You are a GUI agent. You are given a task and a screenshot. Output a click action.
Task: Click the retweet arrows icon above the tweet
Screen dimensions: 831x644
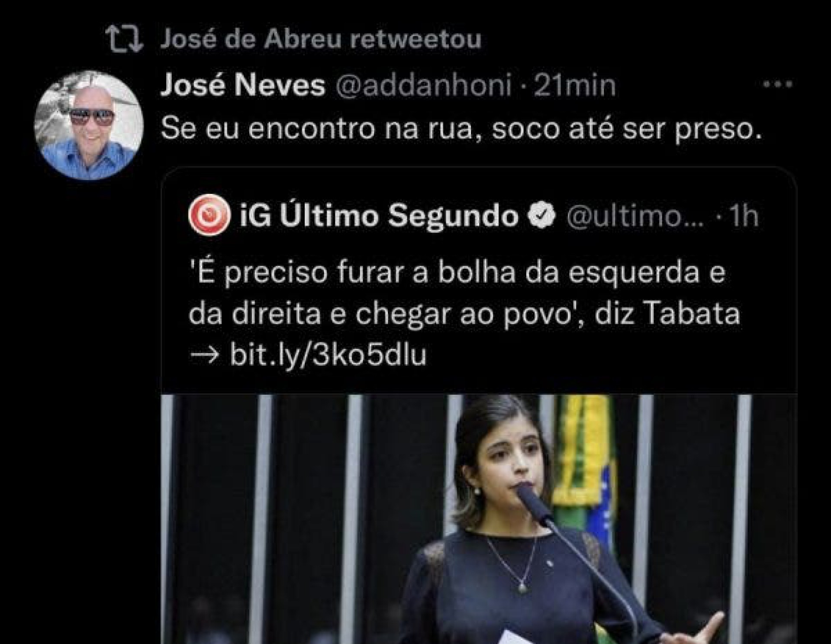125,39
